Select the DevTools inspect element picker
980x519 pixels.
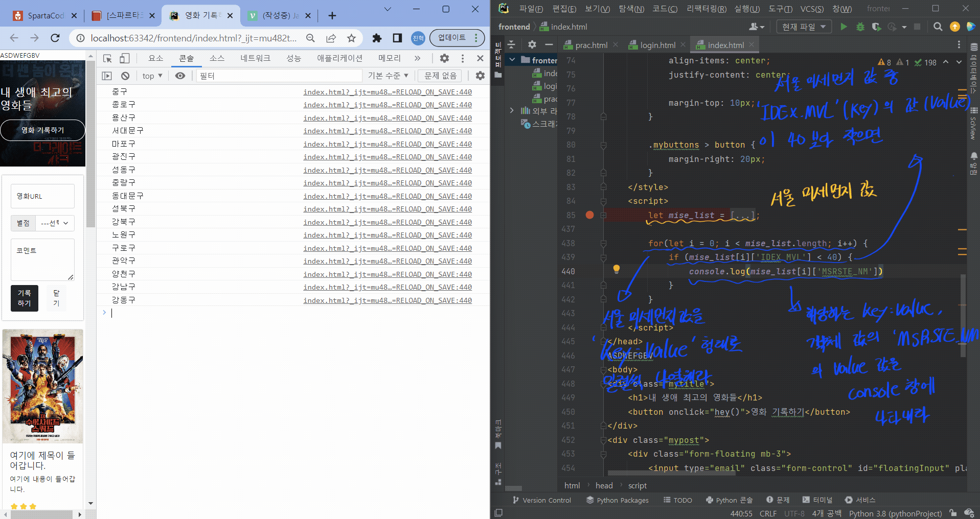click(107, 58)
